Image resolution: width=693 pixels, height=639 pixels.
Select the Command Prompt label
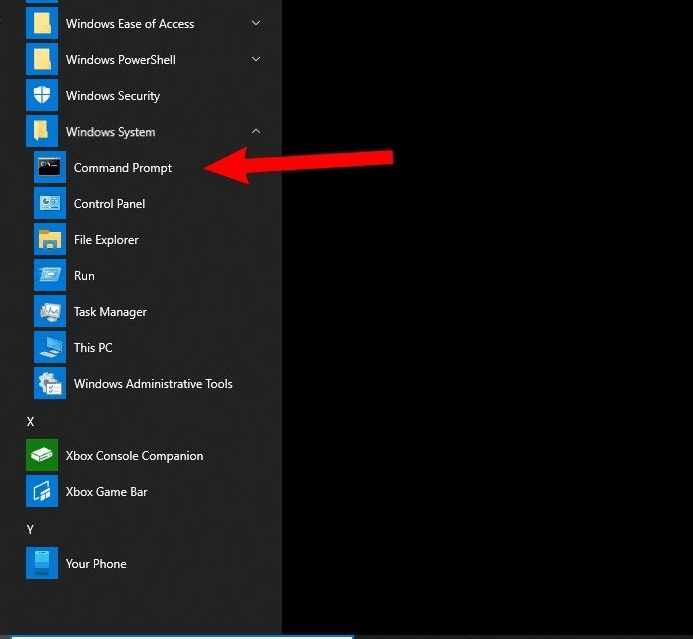pos(123,168)
